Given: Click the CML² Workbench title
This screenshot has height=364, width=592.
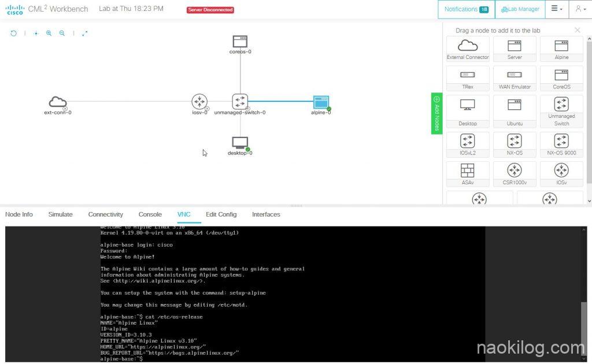Looking at the screenshot, I should click(58, 9).
